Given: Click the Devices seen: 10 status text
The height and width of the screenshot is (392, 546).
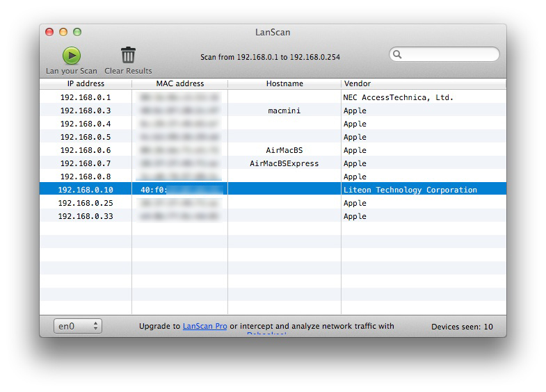Looking at the screenshot, I should pyautogui.click(x=462, y=327).
